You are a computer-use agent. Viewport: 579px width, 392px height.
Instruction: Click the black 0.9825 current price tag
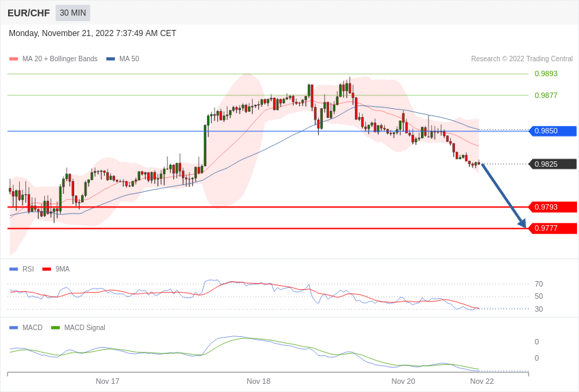[x=553, y=164]
